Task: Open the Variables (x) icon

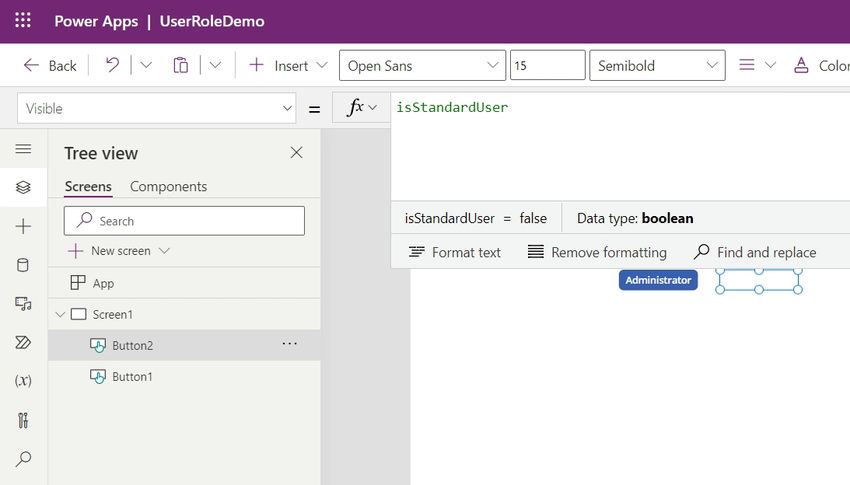Action: coord(23,380)
